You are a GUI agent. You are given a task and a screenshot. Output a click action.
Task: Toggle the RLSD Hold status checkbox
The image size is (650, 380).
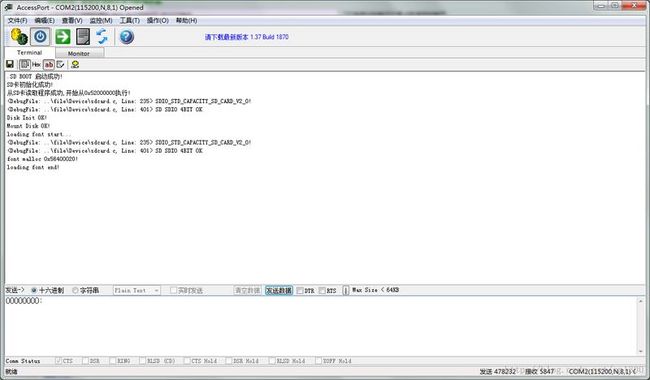click(x=272, y=361)
